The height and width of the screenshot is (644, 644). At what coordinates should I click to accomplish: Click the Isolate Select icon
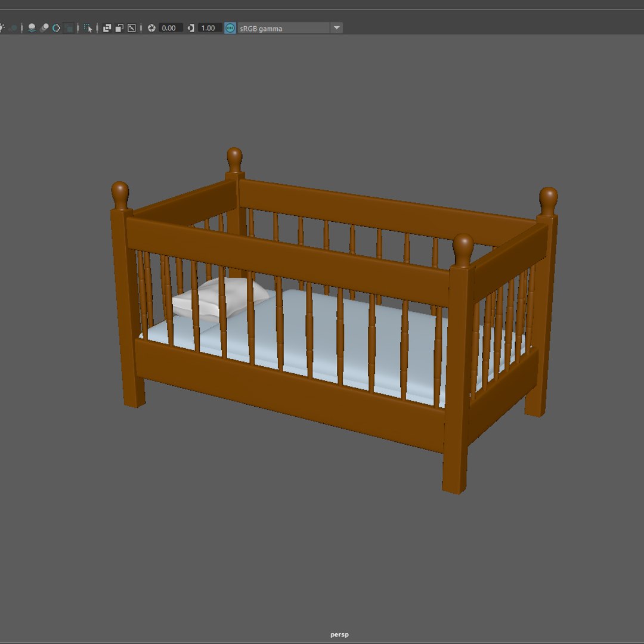pos(88,28)
